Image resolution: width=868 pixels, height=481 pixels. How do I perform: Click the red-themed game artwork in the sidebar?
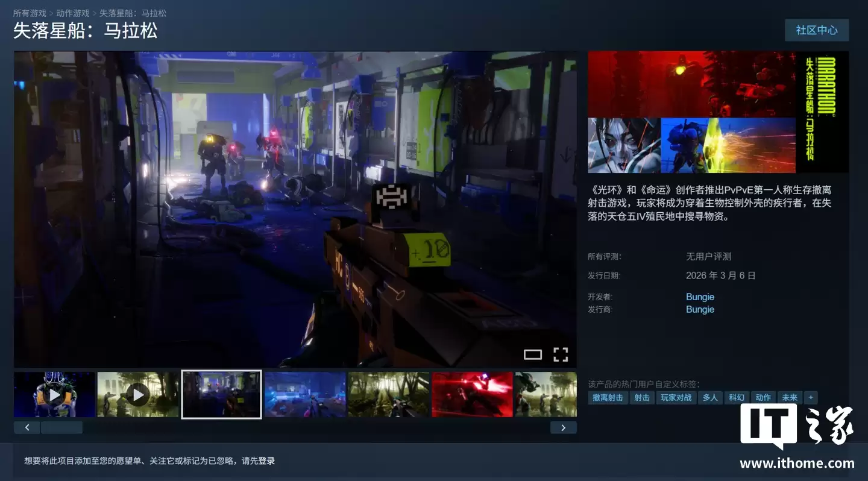coord(691,84)
